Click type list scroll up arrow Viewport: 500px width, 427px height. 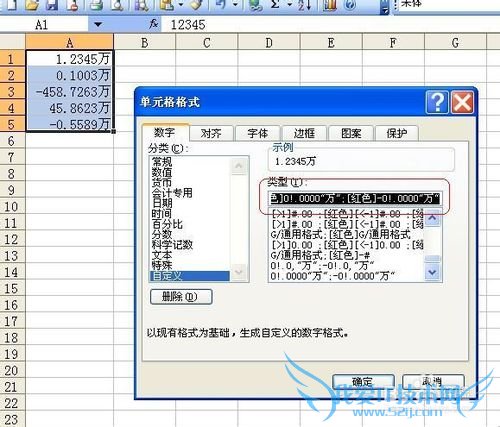pos(432,218)
